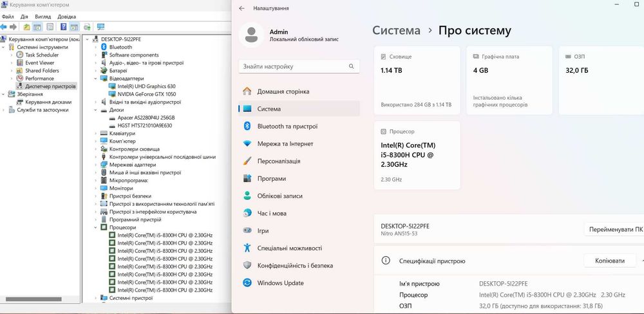Open the Сховище 1.14 TB card

tap(417, 80)
